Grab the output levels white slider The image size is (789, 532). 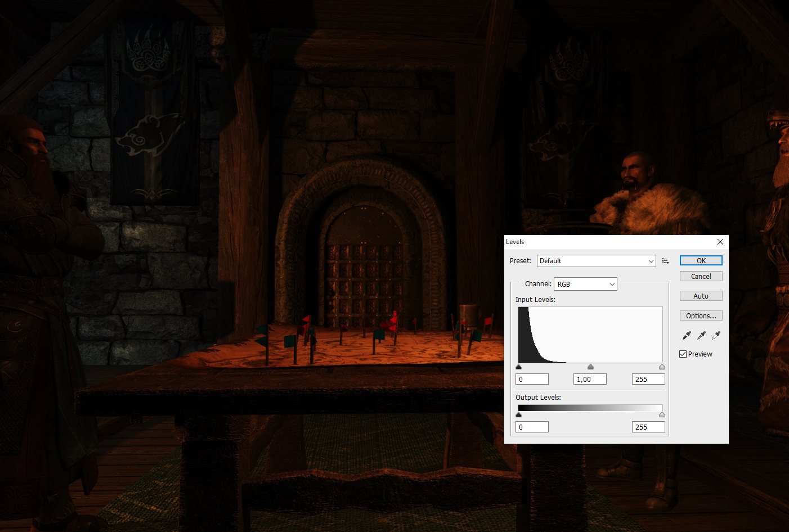coord(662,414)
